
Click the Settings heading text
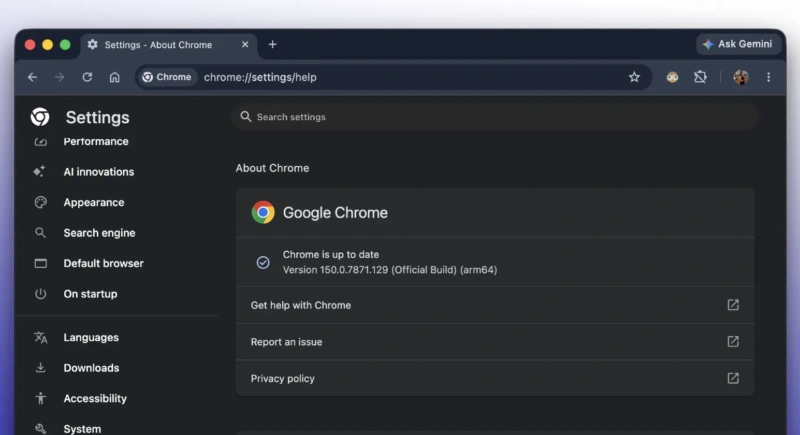click(x=97, y=117)
